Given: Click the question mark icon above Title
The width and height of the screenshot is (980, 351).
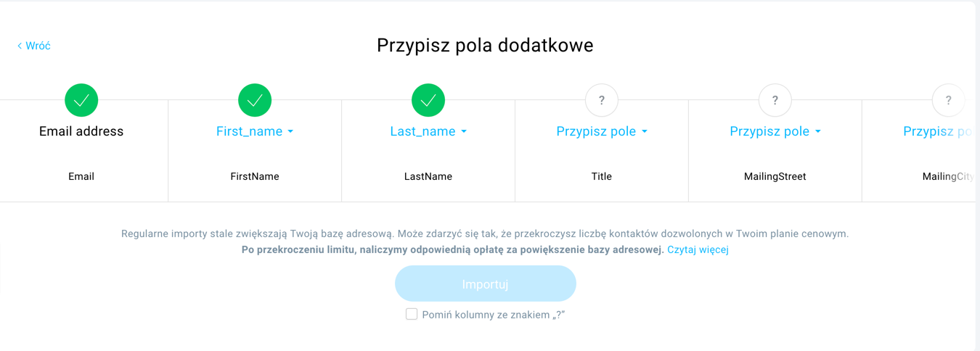Looking at the screenshot, I should 602,100.
